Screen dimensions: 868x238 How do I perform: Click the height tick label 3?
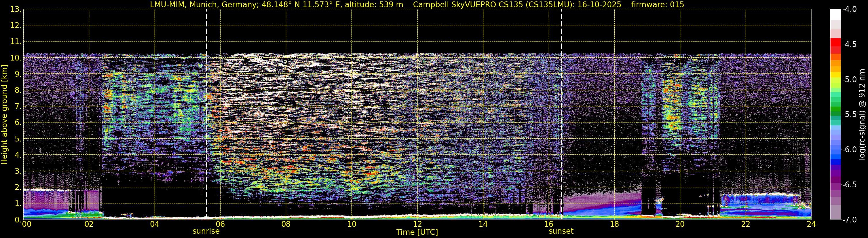18,171
